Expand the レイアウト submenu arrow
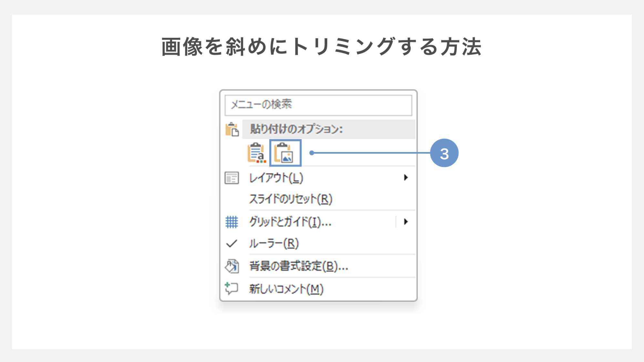This screenshot has width=644, height=362. point(406,177)
